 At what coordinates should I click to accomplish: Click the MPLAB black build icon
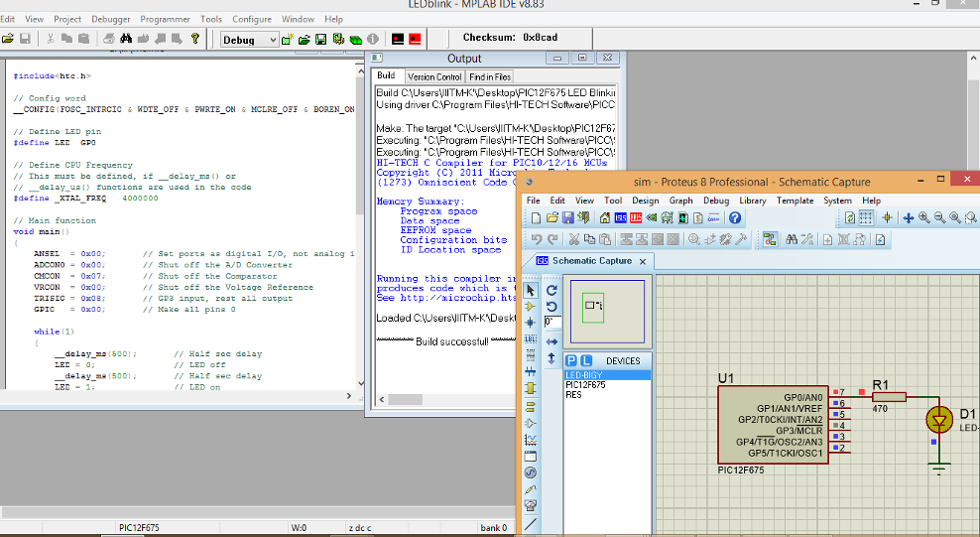click(x=398, y=40)
